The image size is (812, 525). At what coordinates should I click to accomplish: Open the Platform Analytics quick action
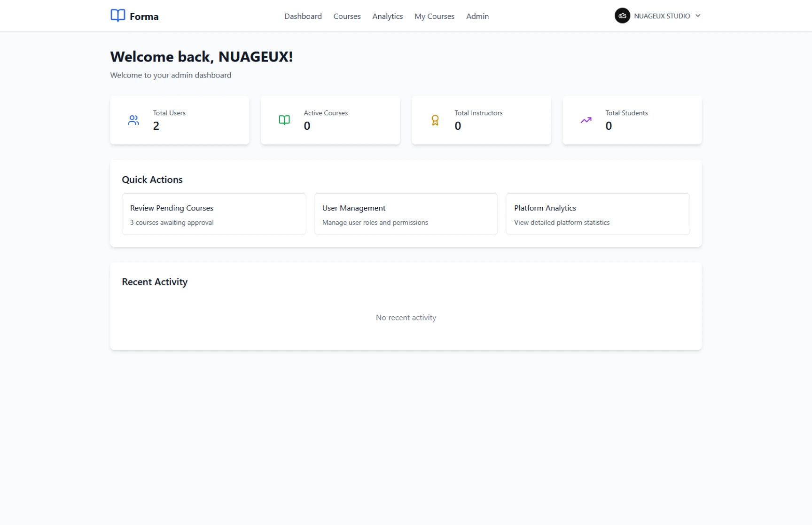597,214
